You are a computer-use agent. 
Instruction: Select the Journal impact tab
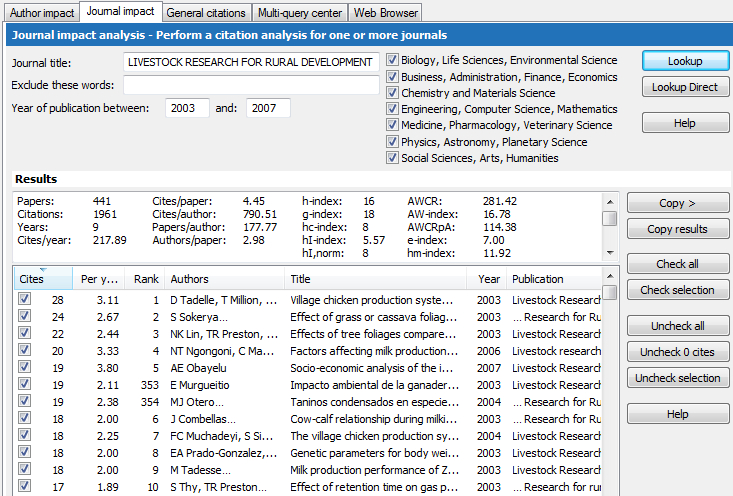point(120,11)
